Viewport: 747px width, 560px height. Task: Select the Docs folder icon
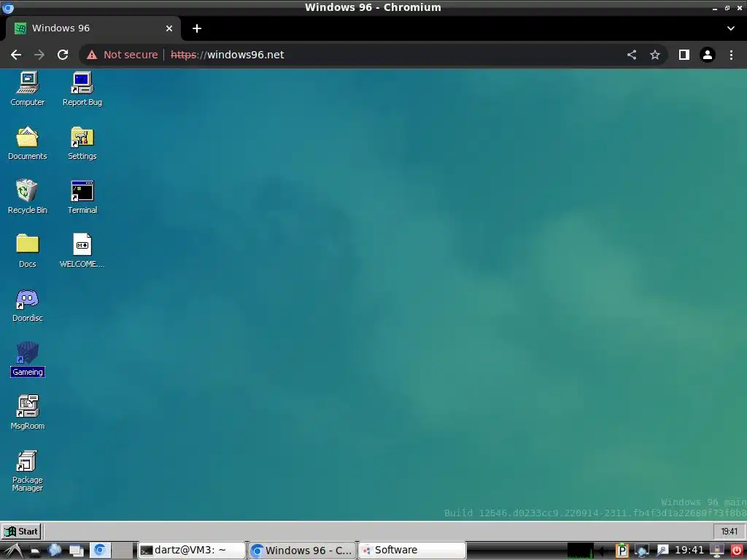27,251
